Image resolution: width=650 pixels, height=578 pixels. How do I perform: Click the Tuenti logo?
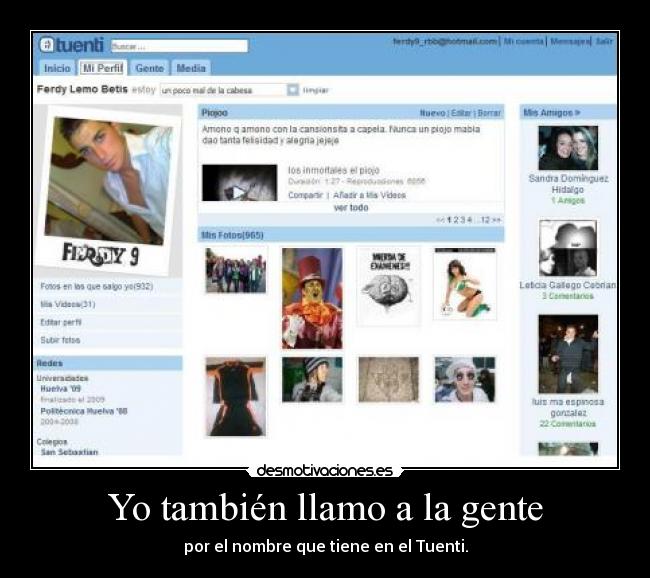pyautogui.click(x=71, y=45)
